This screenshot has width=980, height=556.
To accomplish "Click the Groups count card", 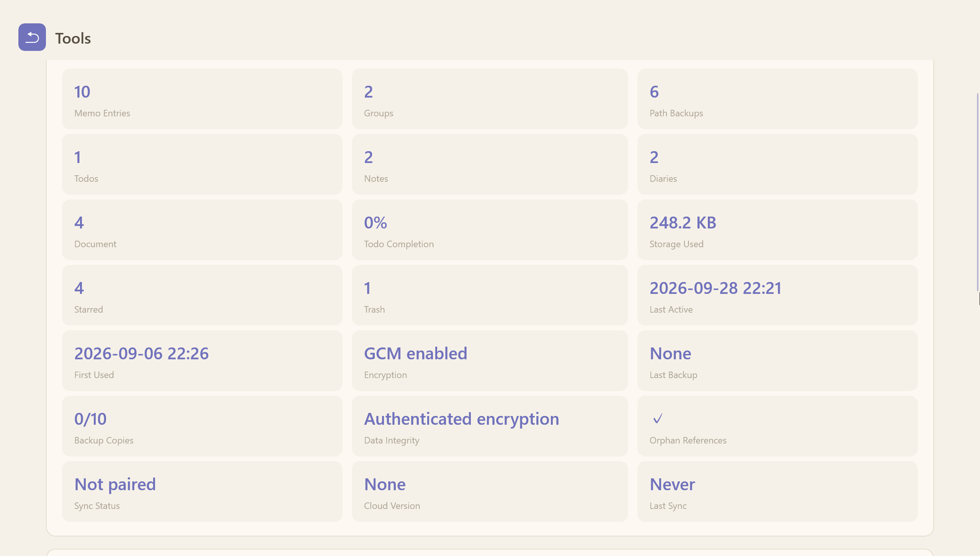I will (490, 99).
